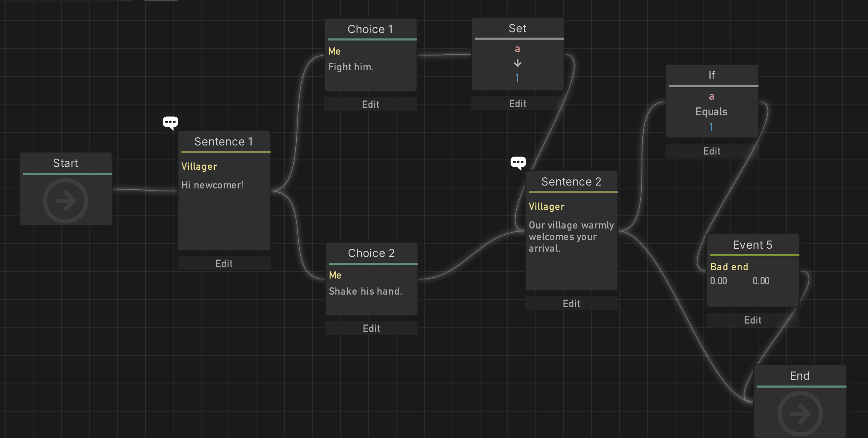Click Edit below Choice 2 node

coord(371,328)
